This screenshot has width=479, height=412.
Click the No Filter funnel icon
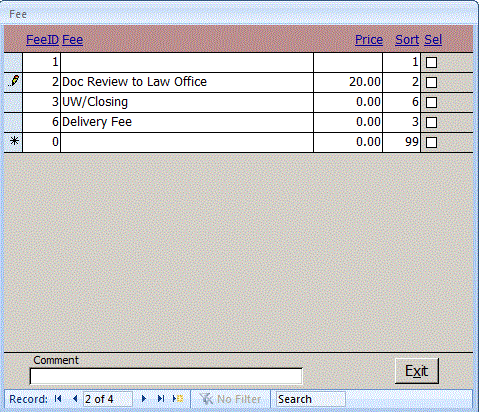point(206,399)
